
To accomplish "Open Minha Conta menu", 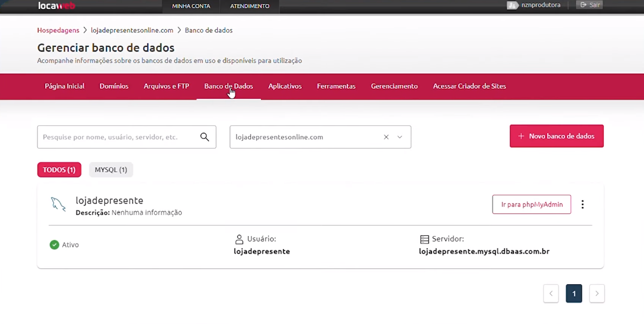I will pyautogui.click(x=191, y=6).
